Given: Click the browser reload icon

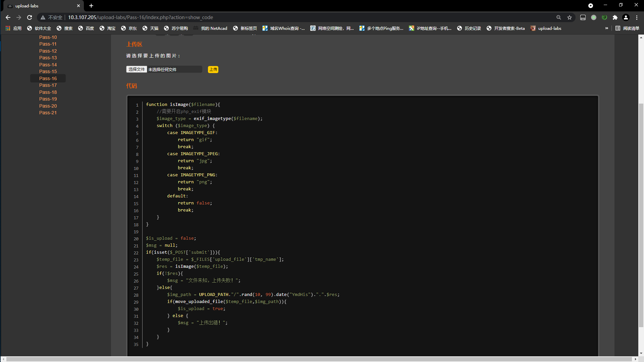Looking at the screenshot, I should click(x=30, y=17).
